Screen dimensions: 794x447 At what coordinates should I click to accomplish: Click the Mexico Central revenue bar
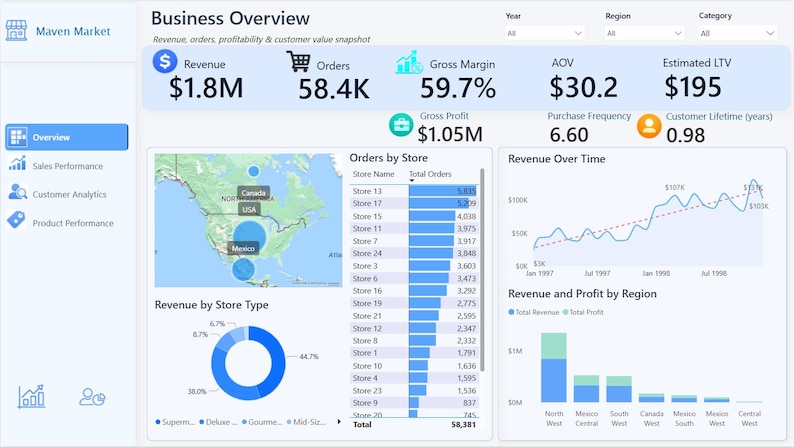586,394
